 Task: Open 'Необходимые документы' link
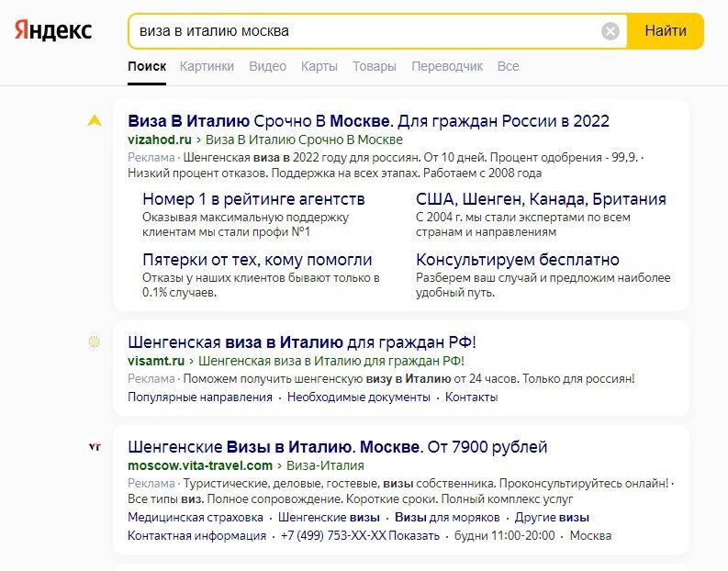[x=358, y=397]
